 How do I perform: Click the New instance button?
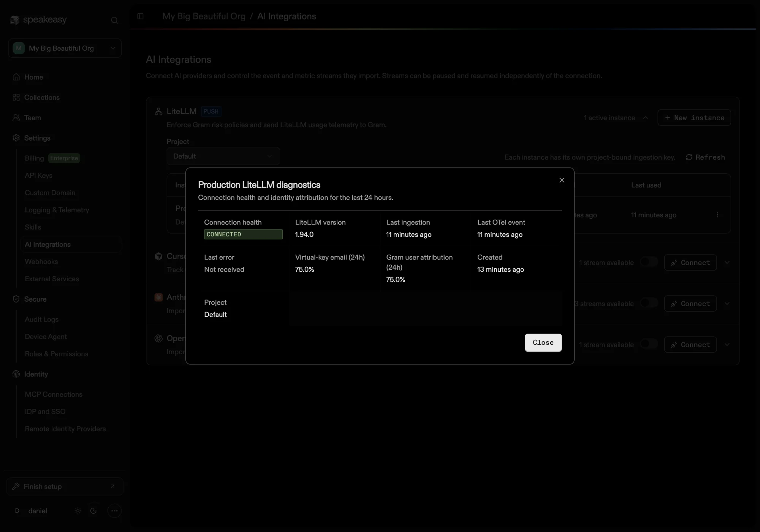point(694,118)
